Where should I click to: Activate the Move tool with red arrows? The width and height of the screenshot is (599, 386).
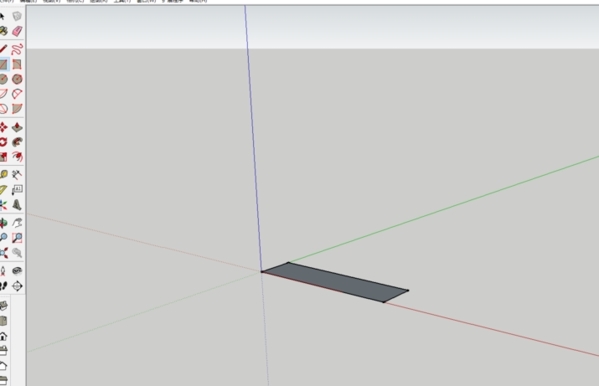point(3,127)
